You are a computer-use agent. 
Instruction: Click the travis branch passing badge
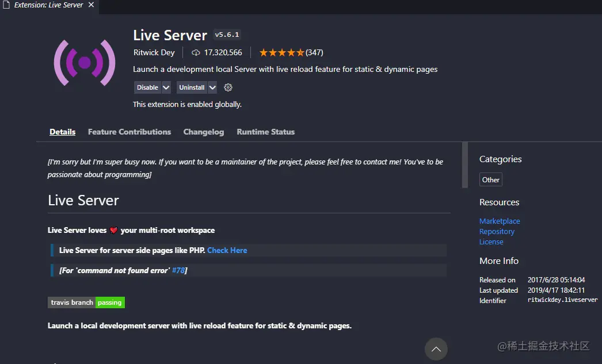pos(86,302)
